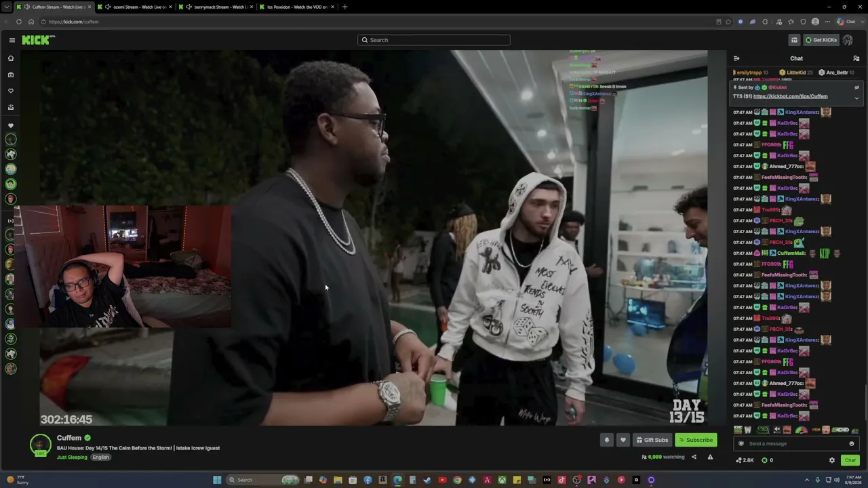Open browser profile avatar
The width and height of the screenshot is (868, 488).
pyautogui.click(x=815, y=22)
